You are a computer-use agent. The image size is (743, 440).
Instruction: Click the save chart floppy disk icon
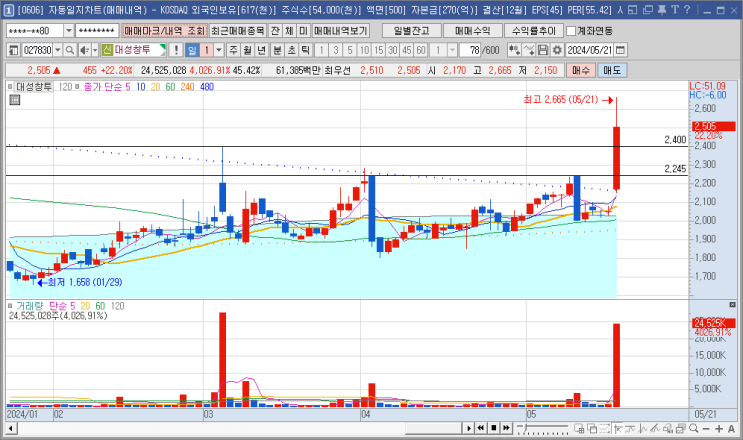coord(543,50)
